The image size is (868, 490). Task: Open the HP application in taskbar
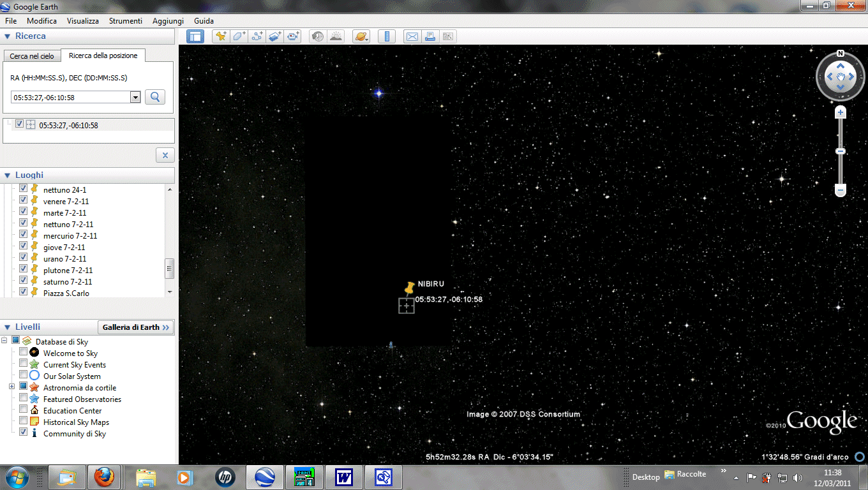point(225,477)
